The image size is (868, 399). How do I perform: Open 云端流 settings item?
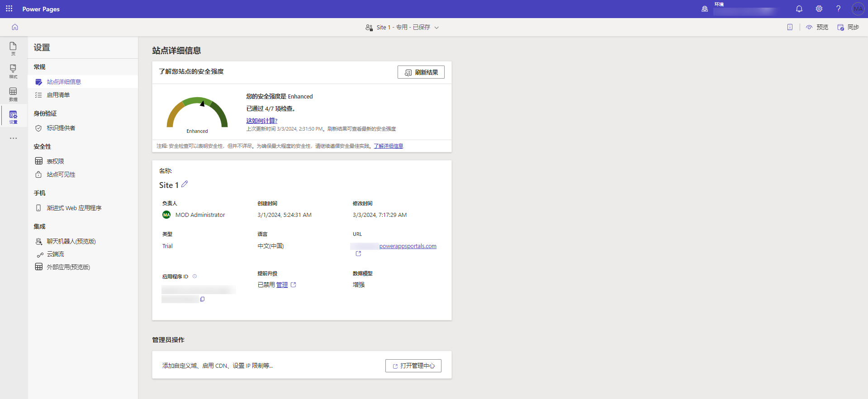pos(83,254)
